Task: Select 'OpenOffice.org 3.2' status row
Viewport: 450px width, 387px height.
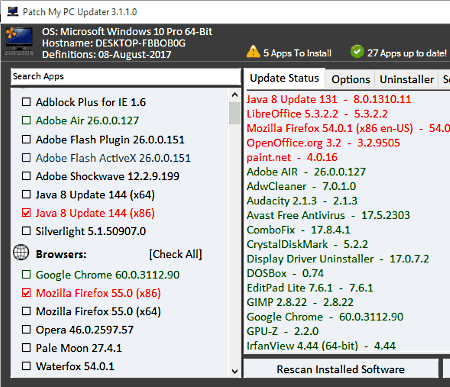Action: pyautogui.click(x=323, y=143)
